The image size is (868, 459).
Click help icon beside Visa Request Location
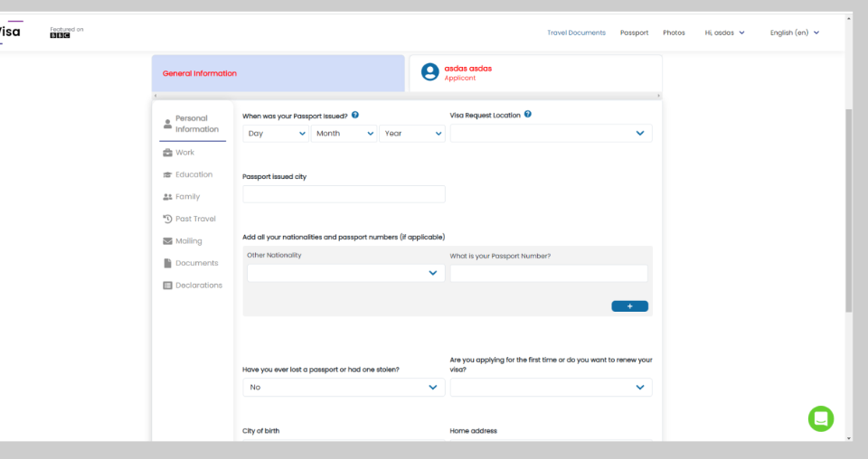pyautogui.click(x=528, y=114)
